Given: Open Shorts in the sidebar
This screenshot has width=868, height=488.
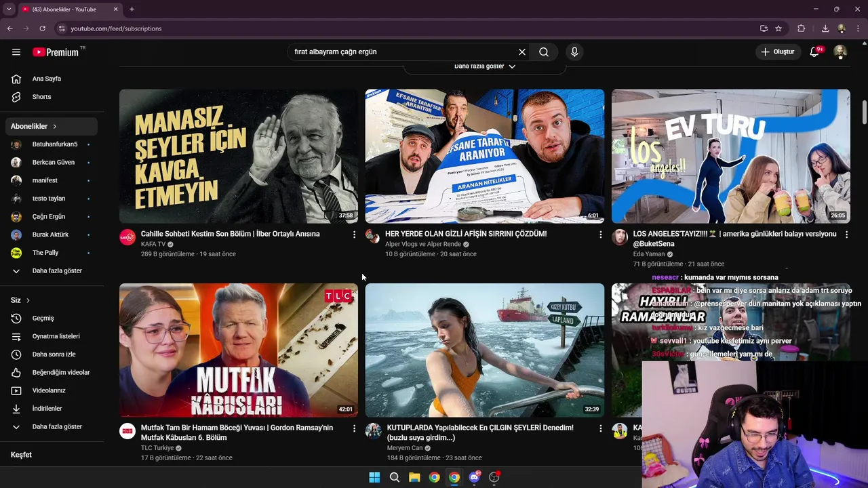Looking at the screenshot, I should [x=53, y=97].
